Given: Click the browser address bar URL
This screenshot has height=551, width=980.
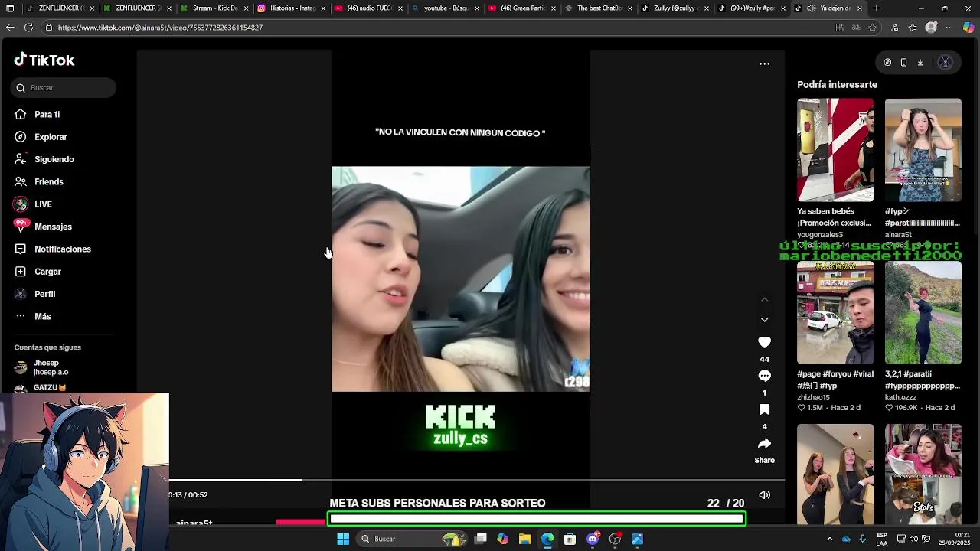Looking at the screenshot, I should coord(160,28).
